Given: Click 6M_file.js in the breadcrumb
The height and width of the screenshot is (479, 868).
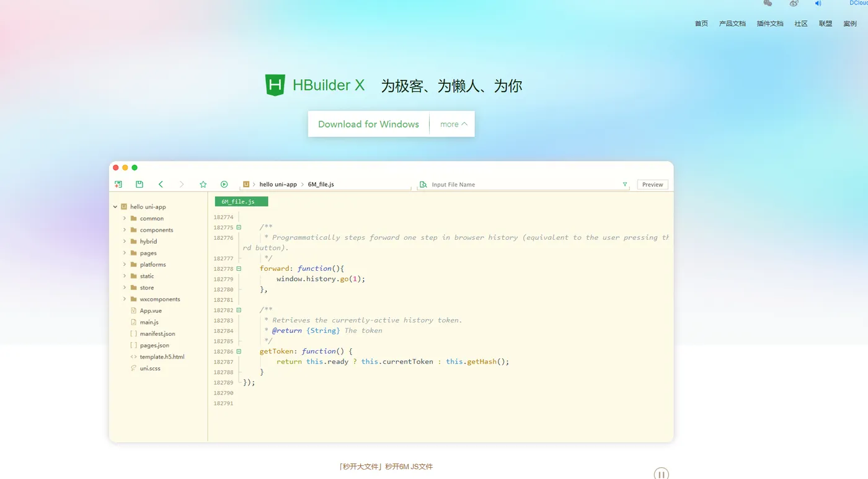Looking at the screenshot, I should click(321, 185).
